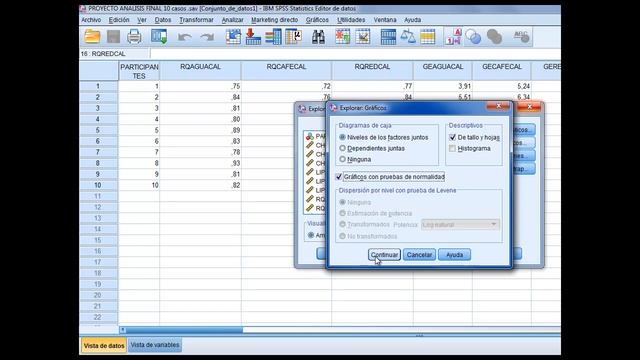Image resolution: width=640 pixels, height=360 pixels.
Task: Open the Datos menu
Action: click(x=163, y=20)
